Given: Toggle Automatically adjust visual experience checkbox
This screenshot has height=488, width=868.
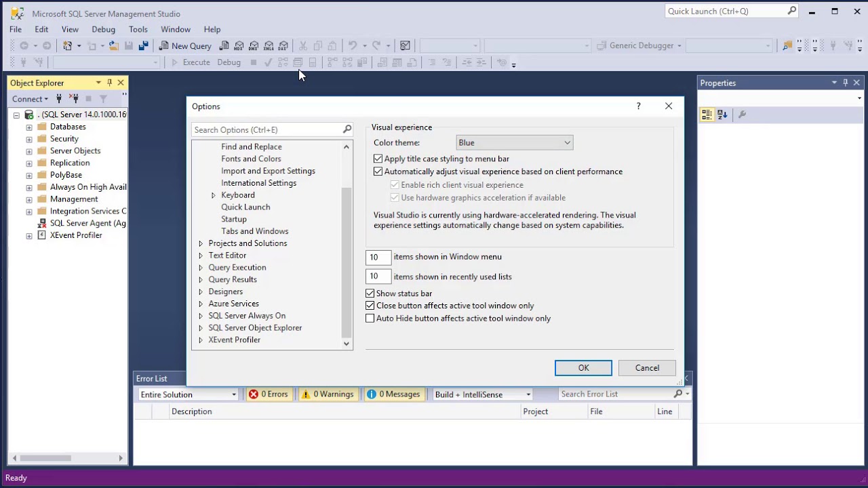Looking at the screenshot, I should point(378,171).
